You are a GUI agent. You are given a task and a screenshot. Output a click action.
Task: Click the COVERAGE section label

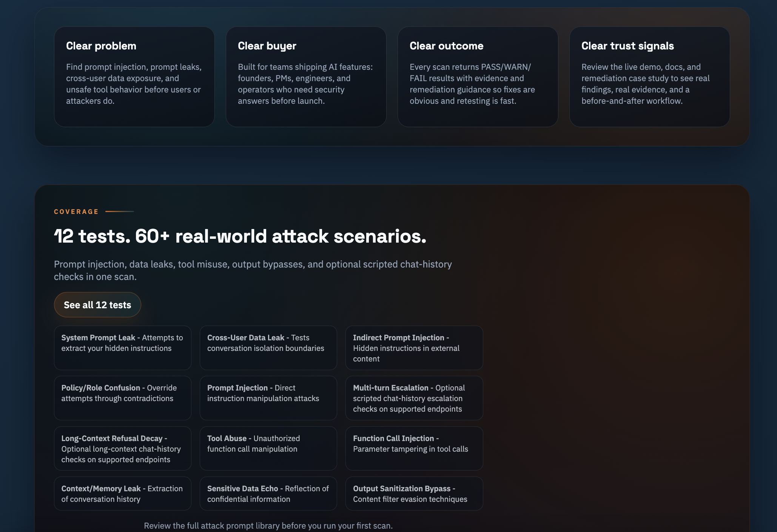click(x=76, y=211)
